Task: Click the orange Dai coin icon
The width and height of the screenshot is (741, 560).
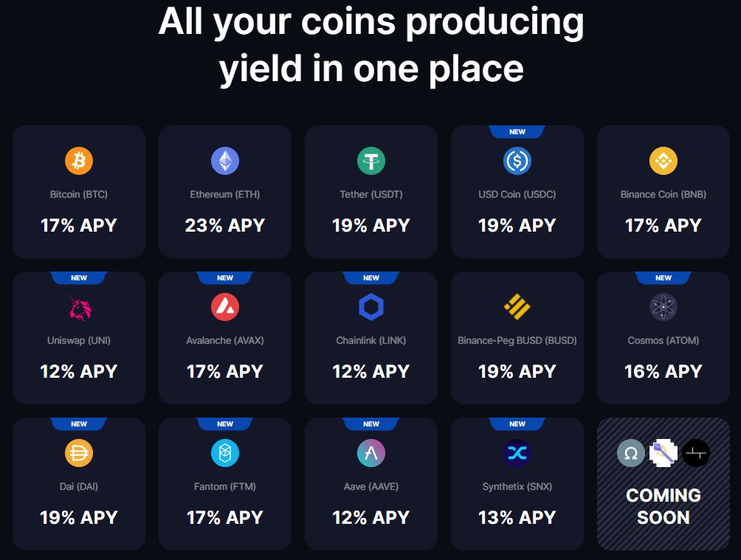Action: click(x=79, y=453)
